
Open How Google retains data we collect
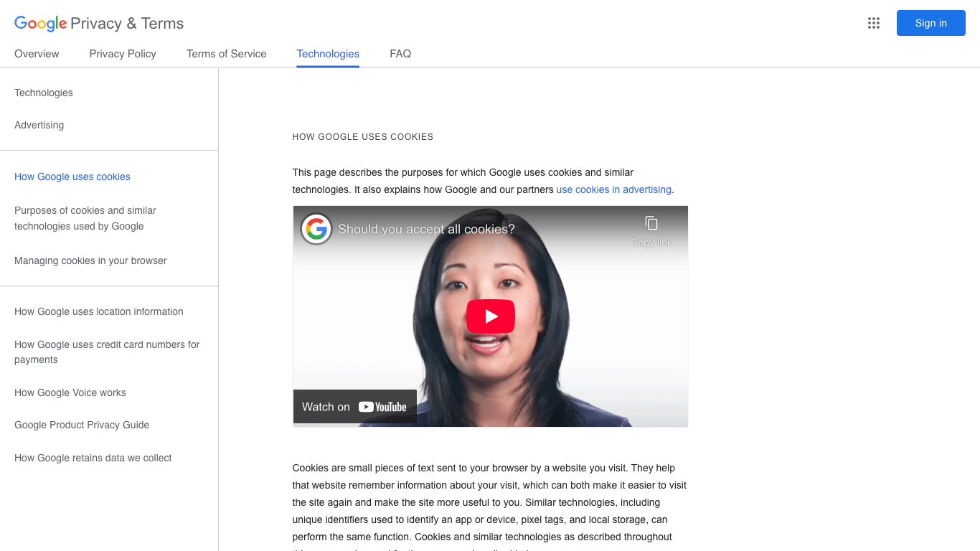coord(93,458)
